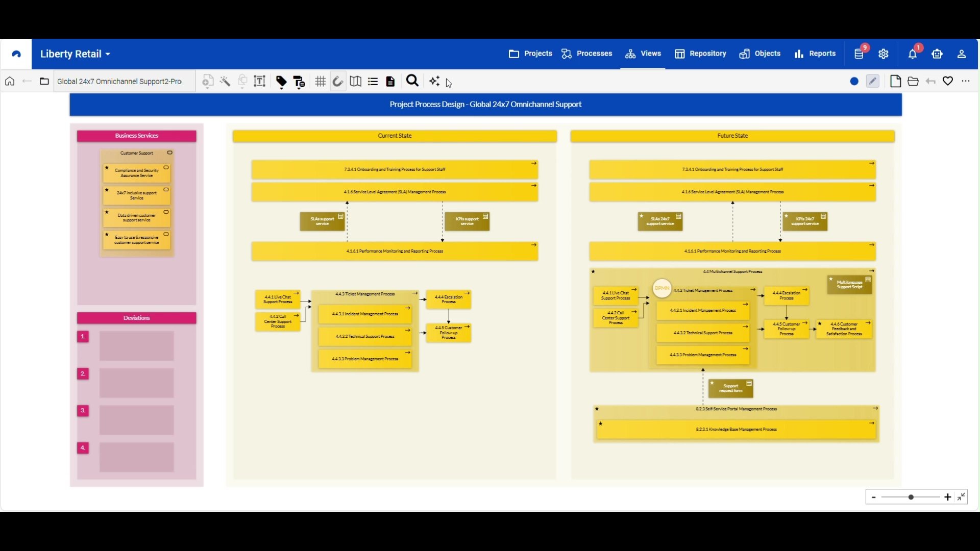Viewport: 980px width, 551px height.
Task: Open the open-book split view icon
Action: point(356,82)
